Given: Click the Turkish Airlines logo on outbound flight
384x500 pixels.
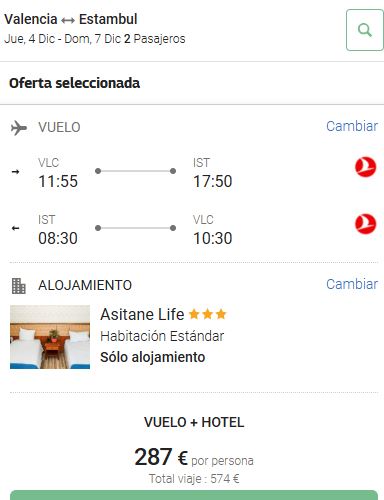Looking at the screenshot, I should click(x=365, y=167).
